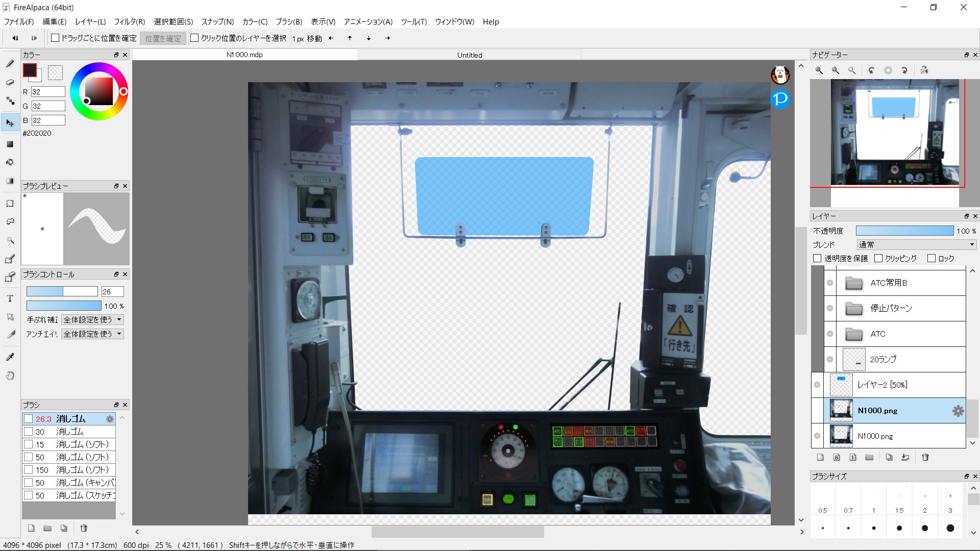Open the Layer menu
Viewport: 980px width, 551px height.
(x=90, y=22)
